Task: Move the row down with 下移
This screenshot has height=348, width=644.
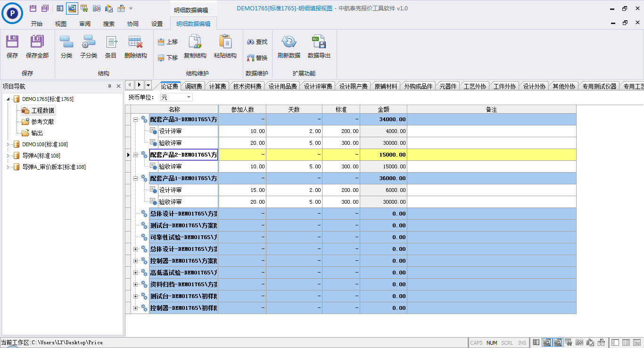Action: click(x=168, y=58)
